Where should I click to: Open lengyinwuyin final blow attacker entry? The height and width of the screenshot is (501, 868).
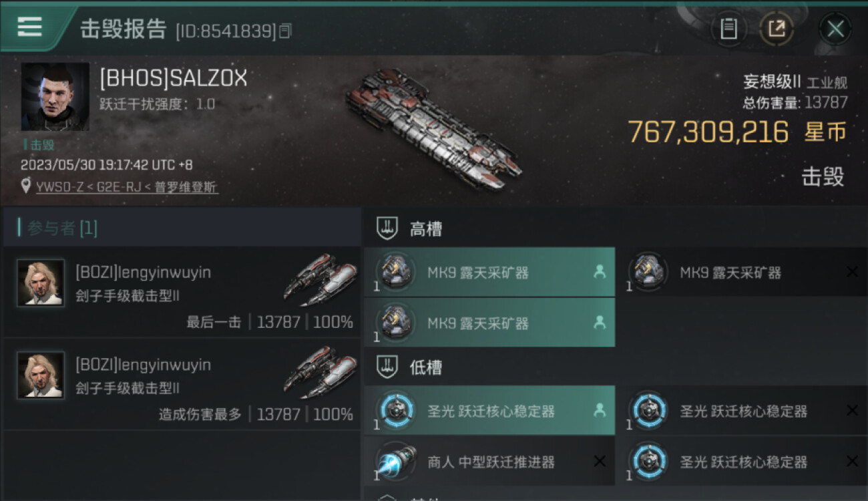tap(182, 293)
